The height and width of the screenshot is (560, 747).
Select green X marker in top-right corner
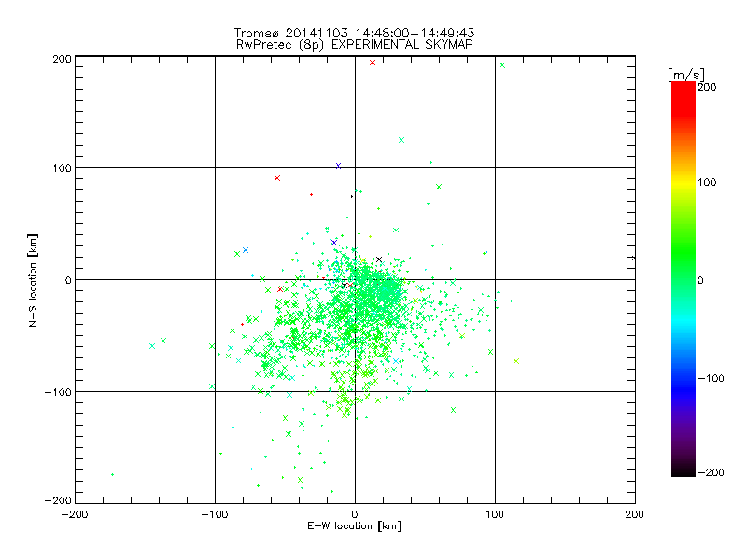pyautogui.click(x=502, y=65)
